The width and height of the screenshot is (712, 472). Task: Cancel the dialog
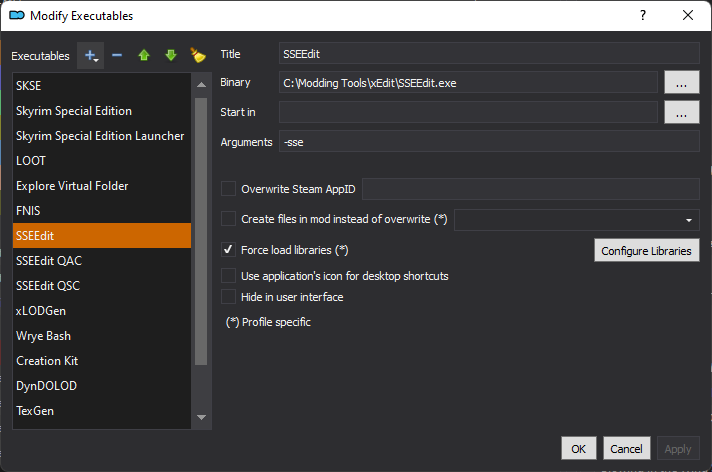627,448
